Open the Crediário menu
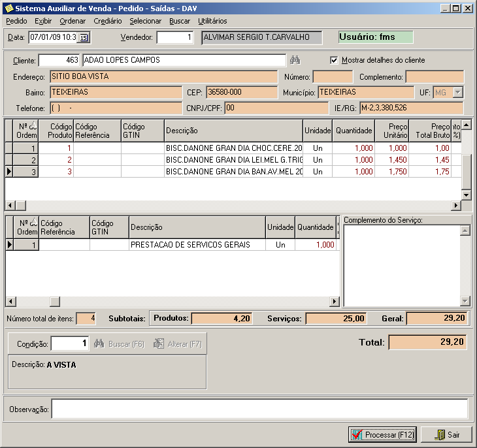 pyautogui.click(x=108, y=21)
